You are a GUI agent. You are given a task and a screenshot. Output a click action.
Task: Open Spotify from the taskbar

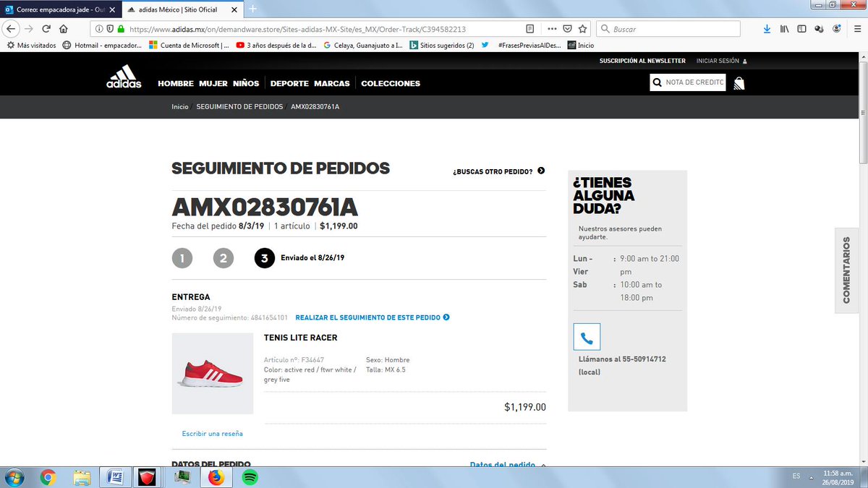(x=250, y=477)
